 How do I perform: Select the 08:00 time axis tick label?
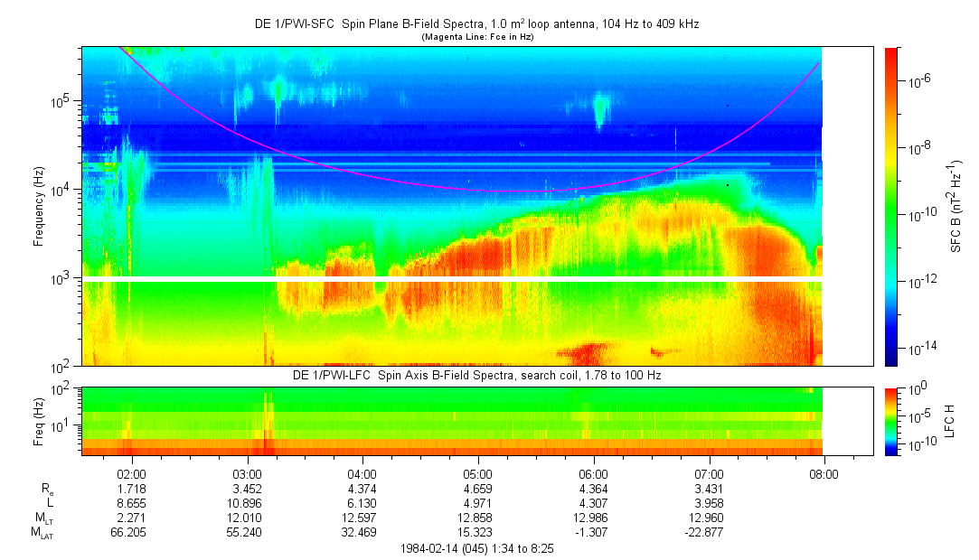(824, 472)
